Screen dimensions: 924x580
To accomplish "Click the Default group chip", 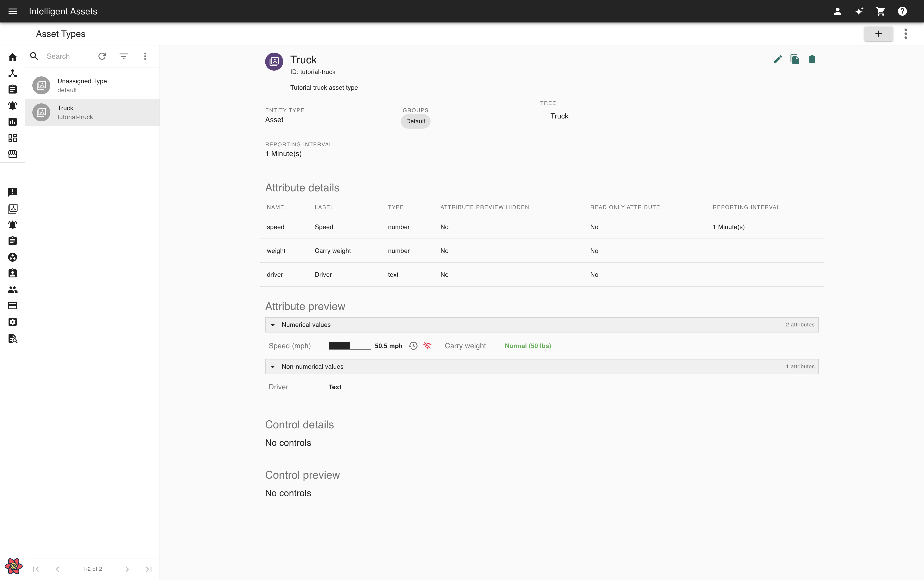I will (x=415, y=121).
